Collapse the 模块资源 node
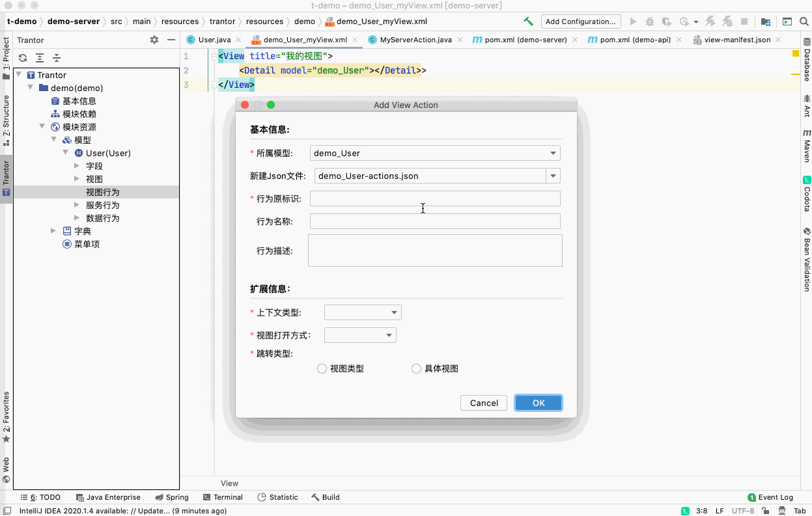 coord(42,127)
